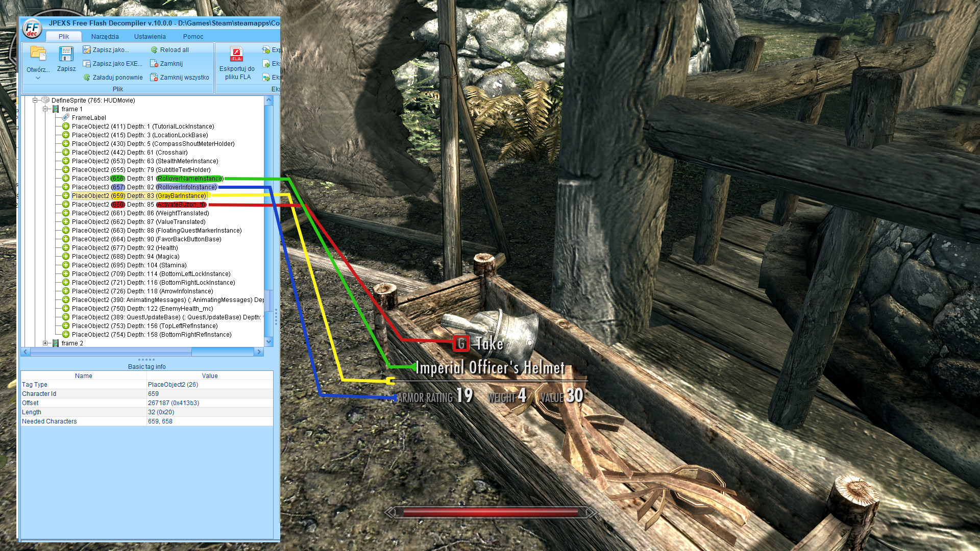Collapse the DefineSprite HUDMovie node
The width and height of the screenshot is (980, 551).
point(35,101)
